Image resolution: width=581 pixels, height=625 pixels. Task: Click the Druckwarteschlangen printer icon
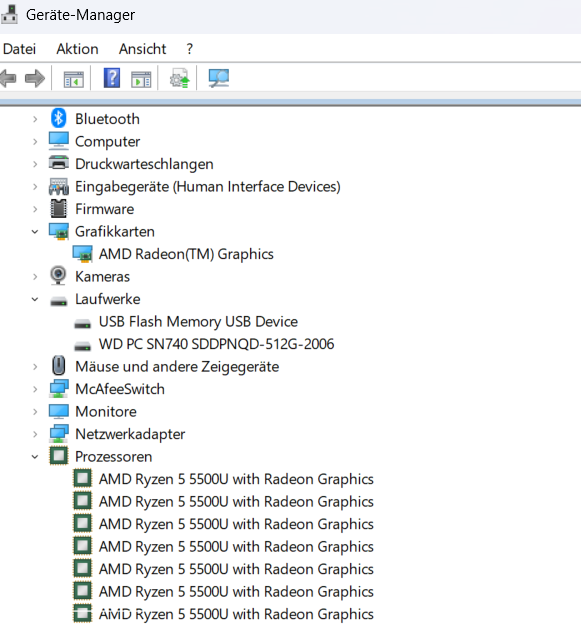(59, 163)
